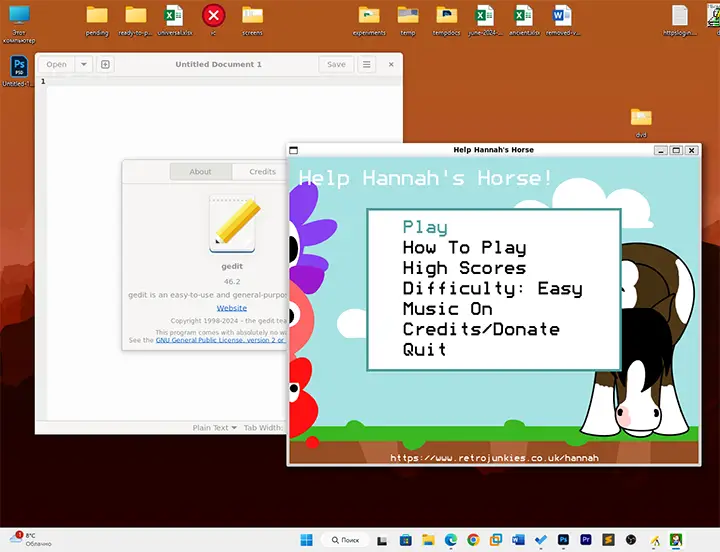Open the Plain Text language dropdown
The width and height of the screenshot is (720, 552).
214,428
